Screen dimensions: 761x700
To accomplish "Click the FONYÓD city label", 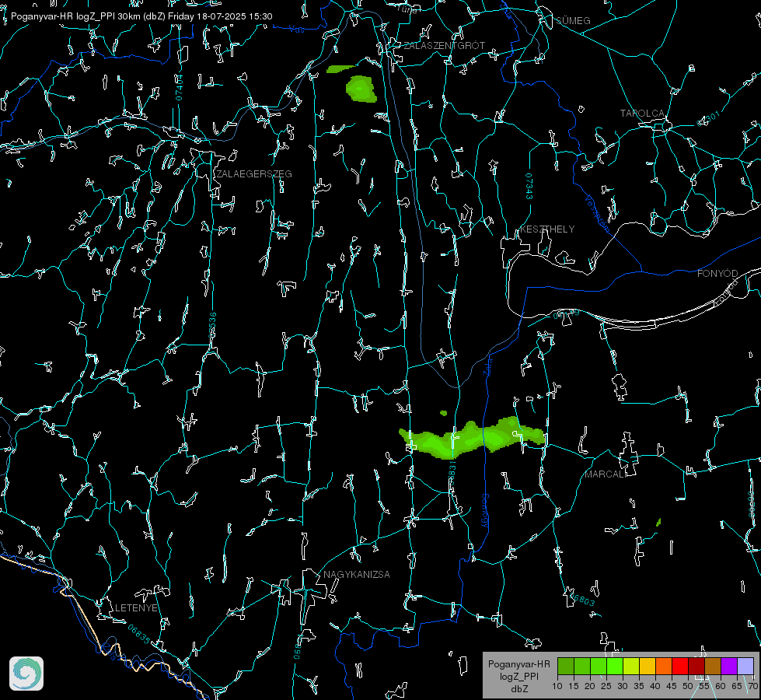I will pos(717,274).
